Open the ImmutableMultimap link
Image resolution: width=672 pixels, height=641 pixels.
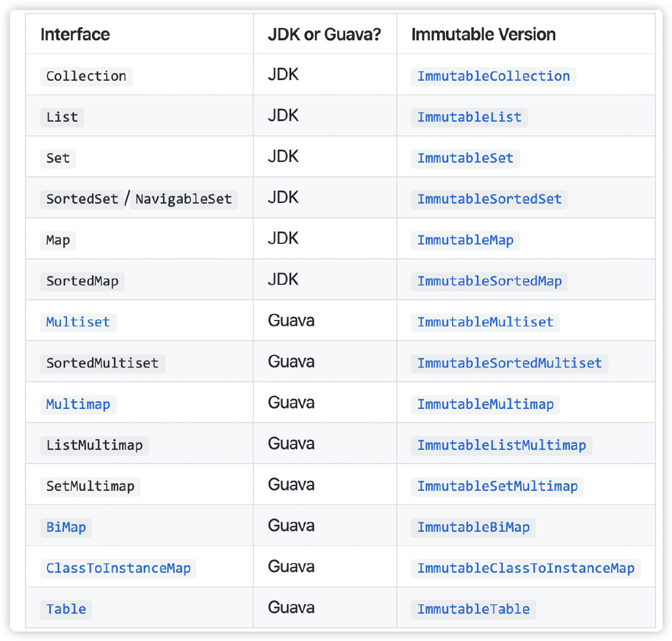coord(485,404)
